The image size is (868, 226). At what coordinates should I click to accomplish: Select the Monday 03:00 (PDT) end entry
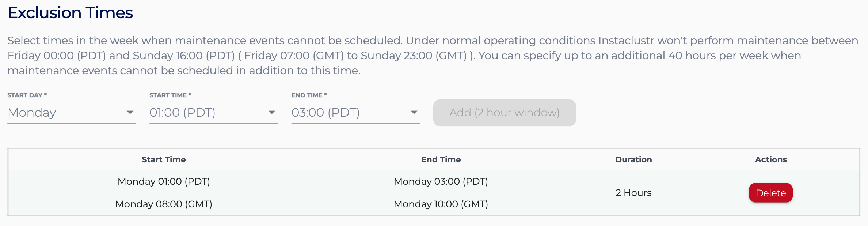tap(441, 181)
